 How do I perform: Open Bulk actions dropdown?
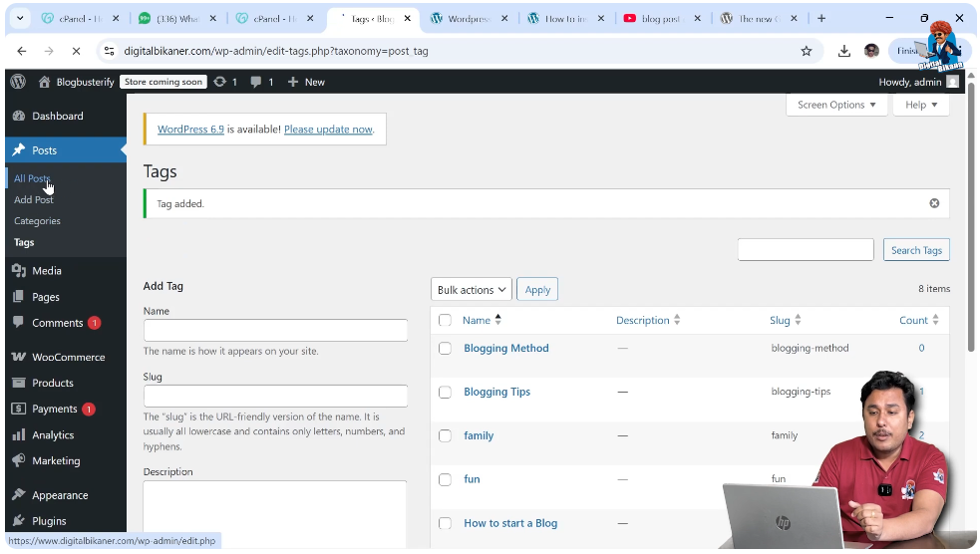tap(472, 290)
